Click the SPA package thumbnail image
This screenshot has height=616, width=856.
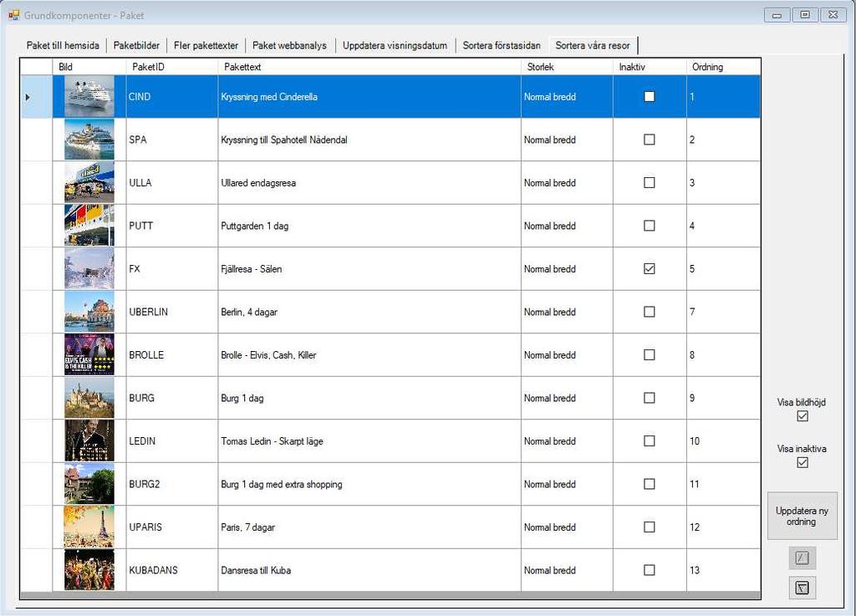89,140
